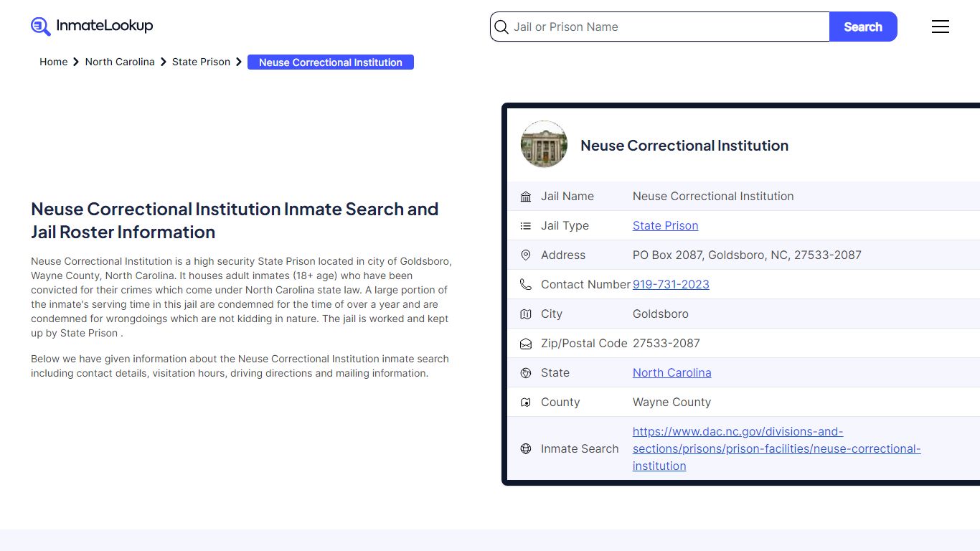Click the address PO Box 2087 value

[x=747, y=255]
